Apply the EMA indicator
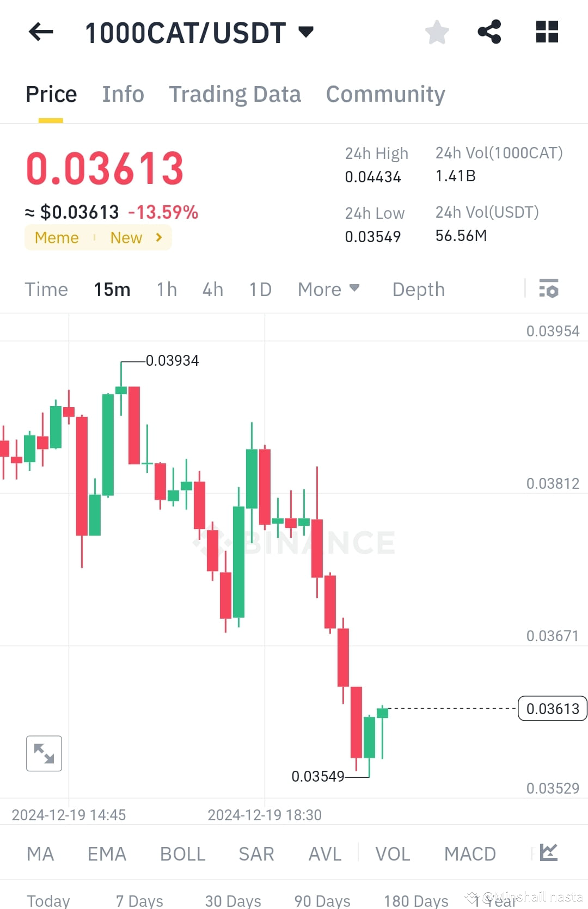588x909 pixels. 107,853
